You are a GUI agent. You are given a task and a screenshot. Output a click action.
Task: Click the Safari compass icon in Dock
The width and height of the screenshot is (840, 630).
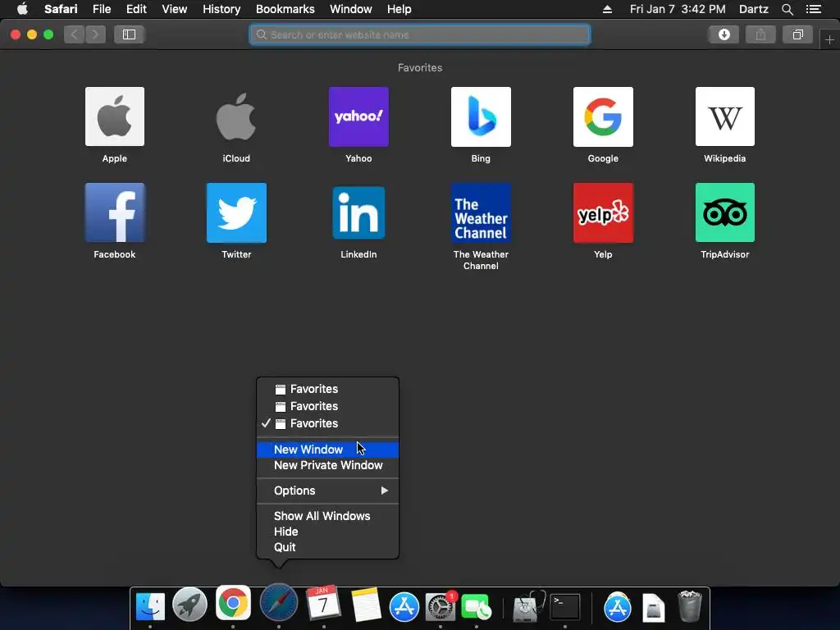pyautogui.click(x=279, y=603)
